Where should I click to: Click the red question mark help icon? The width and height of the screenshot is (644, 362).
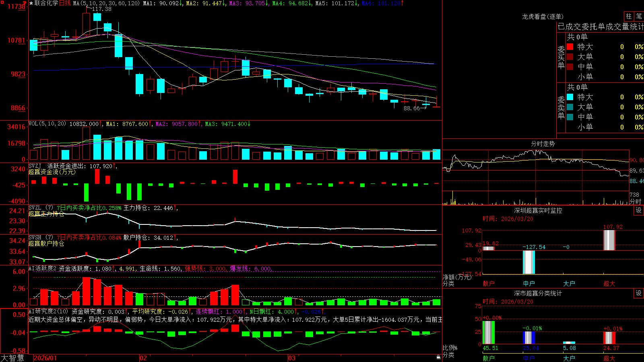[25, 3]
